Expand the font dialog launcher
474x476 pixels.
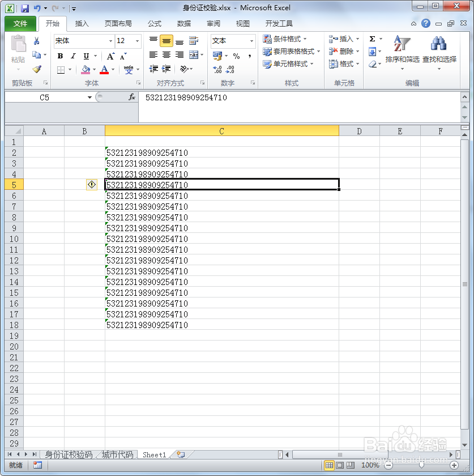[x=138, y=83]
